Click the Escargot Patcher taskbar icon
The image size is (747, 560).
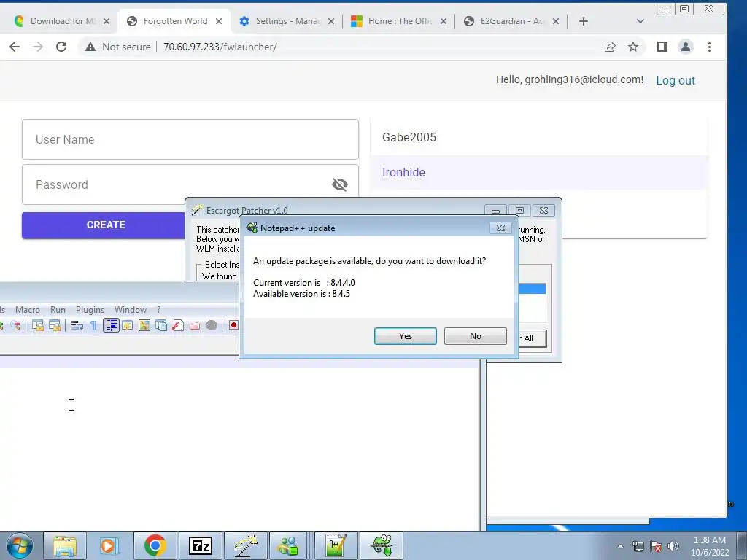(x=245, y=545)
